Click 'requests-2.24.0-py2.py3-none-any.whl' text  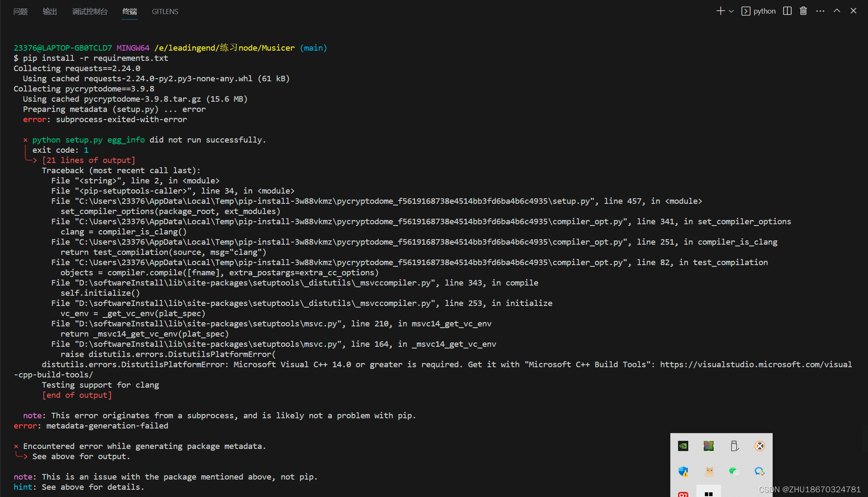click(168, 79)
